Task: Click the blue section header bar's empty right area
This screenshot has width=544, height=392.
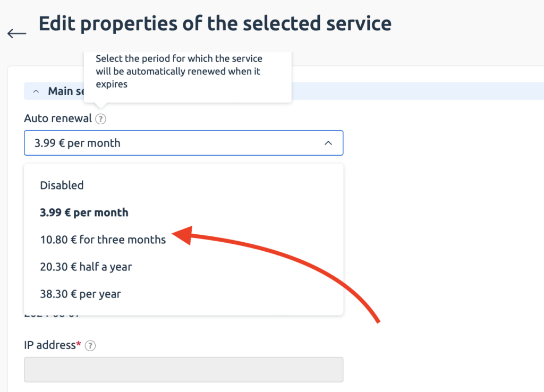Action: (x=418, y=91)
